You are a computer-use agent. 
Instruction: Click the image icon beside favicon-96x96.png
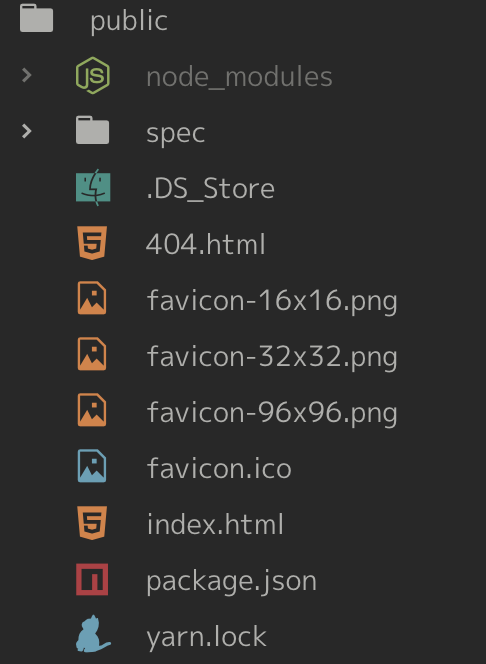point(92,410)
